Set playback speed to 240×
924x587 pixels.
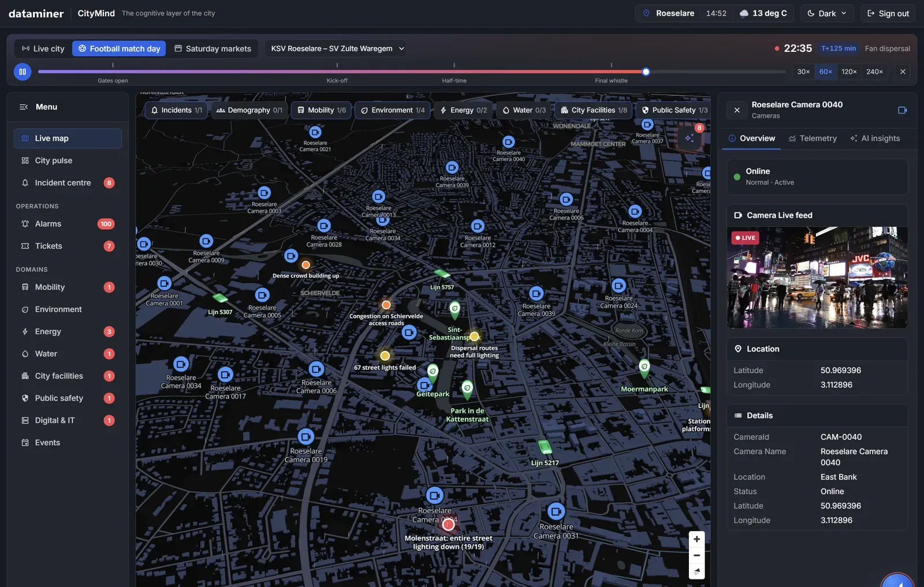click(874, 72)
